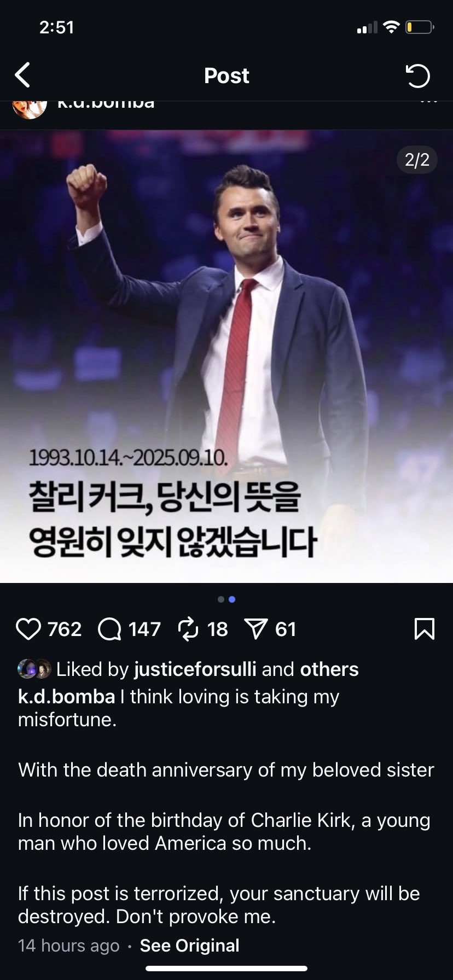Share post with paper plane icon

255,629
